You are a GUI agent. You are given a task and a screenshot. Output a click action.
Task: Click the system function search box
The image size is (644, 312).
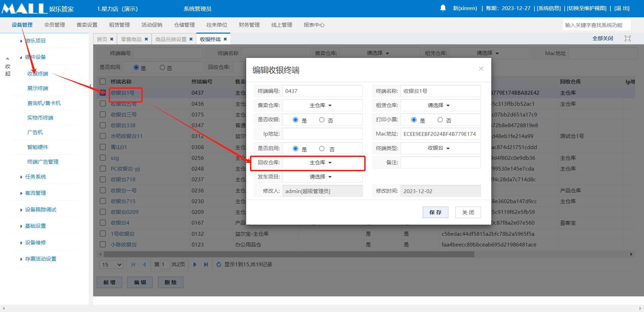click(x=597, y=25)
